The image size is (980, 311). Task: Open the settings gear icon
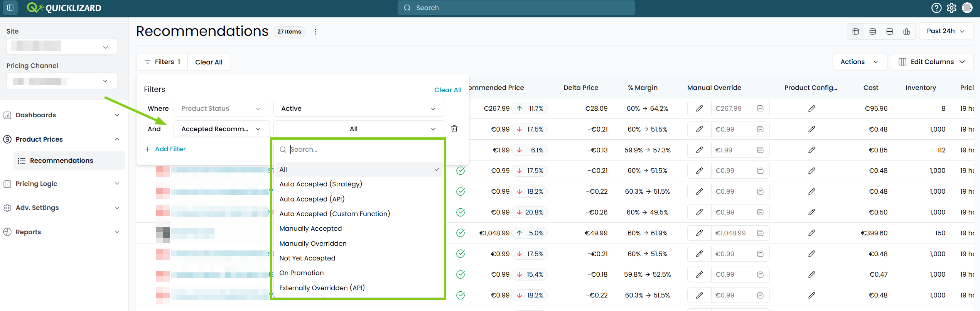(951, 8)
